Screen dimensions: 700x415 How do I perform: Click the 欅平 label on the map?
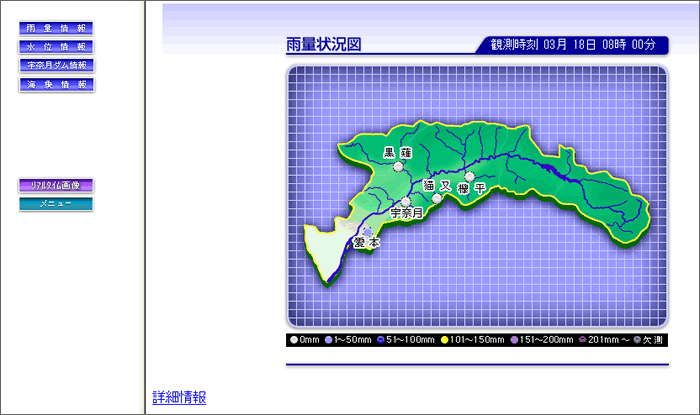point(472,189)
